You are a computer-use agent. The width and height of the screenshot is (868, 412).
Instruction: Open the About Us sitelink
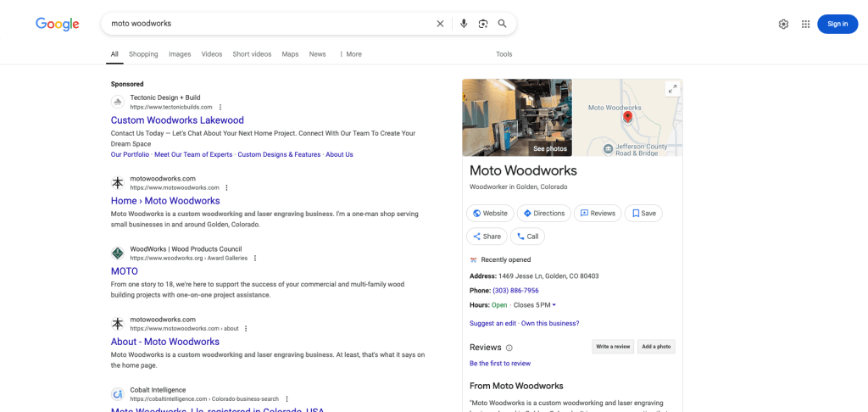pos(339,154)
